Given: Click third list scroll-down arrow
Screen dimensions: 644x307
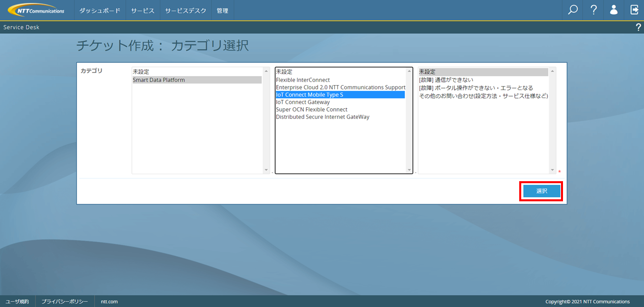Looking at the screenshot, I should 552,170.
